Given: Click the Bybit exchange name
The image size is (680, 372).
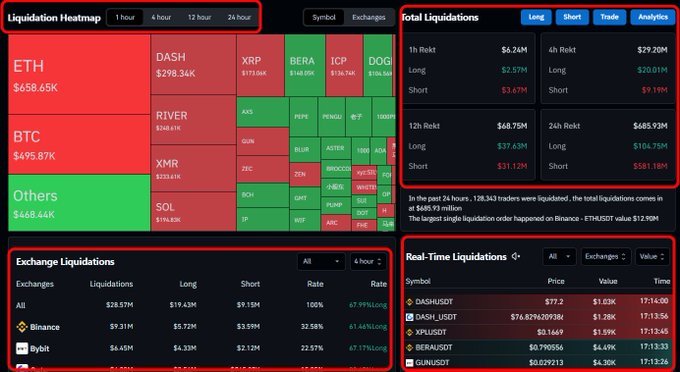Looking at the screenshot, I should tap(39, 349).
